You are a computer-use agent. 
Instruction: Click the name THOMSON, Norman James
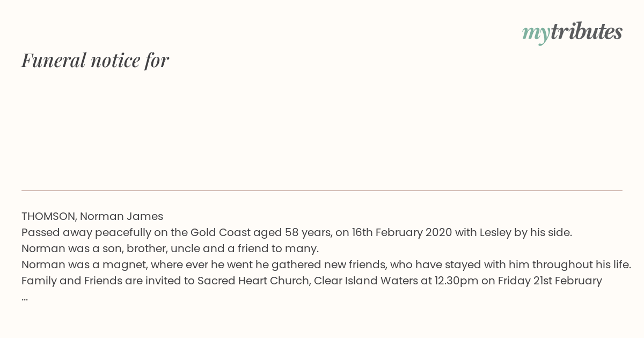[92, 216]
